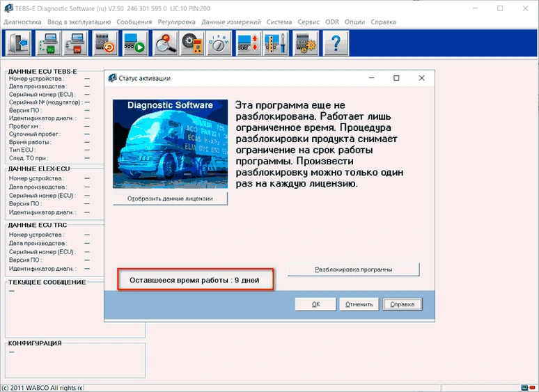
Task: Click the TEBS-E application title bar icon
Action: tap(8, 8)
